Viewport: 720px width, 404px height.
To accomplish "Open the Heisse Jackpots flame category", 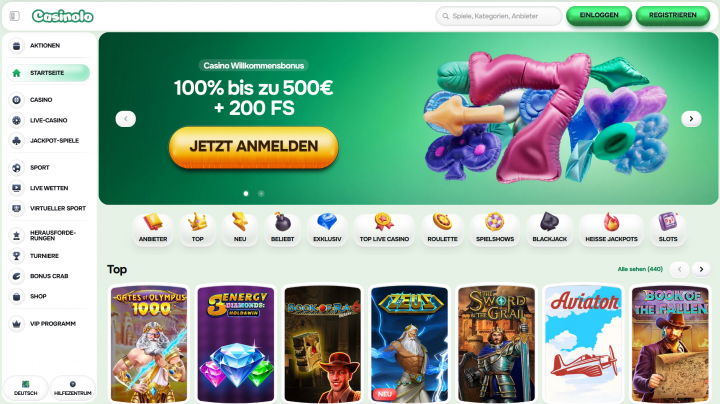I will (x=611, y=230).
